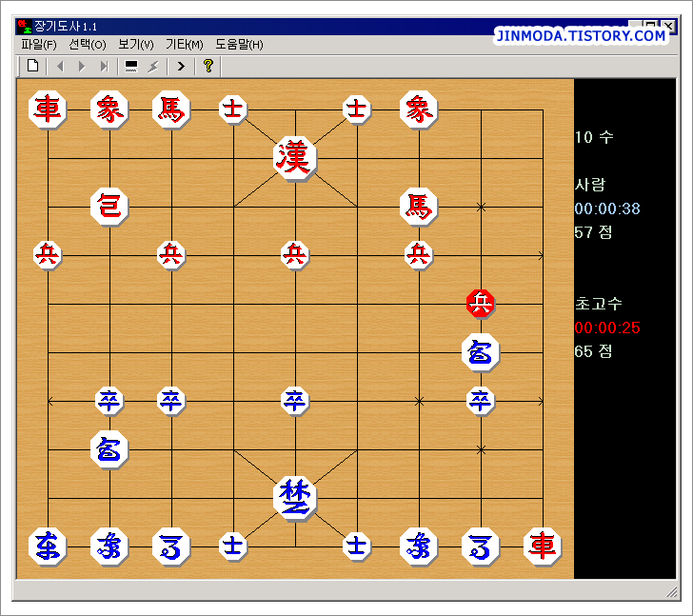
Task: Select blue 車 chariot in bottom-left corner
Action: 48,547
